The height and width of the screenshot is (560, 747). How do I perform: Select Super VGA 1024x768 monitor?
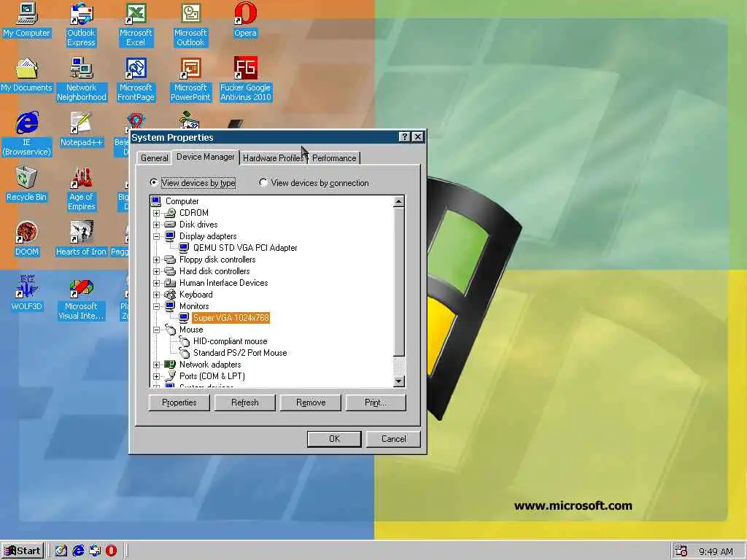[x=231, y=318]
